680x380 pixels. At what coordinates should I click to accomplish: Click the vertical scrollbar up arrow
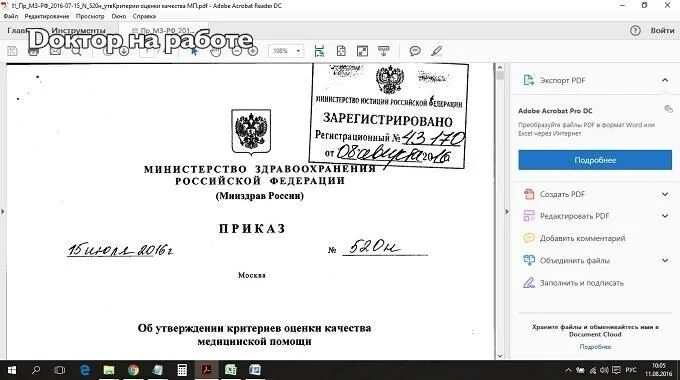point(500,68)
